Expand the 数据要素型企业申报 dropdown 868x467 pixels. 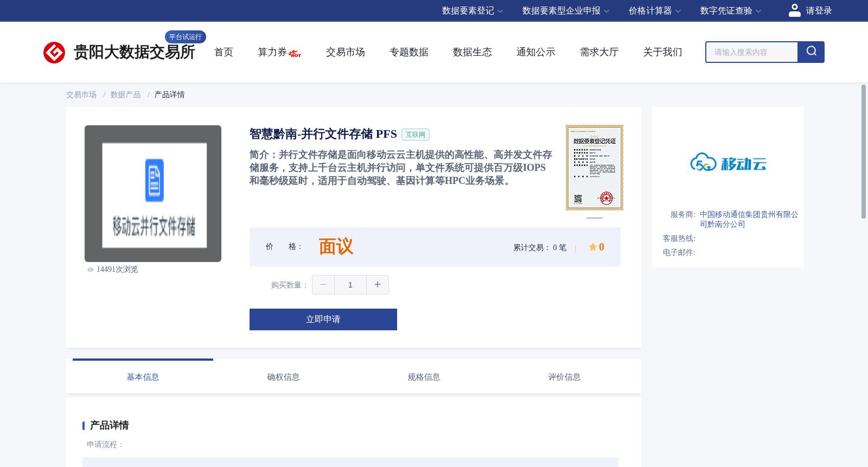(566, 11)
